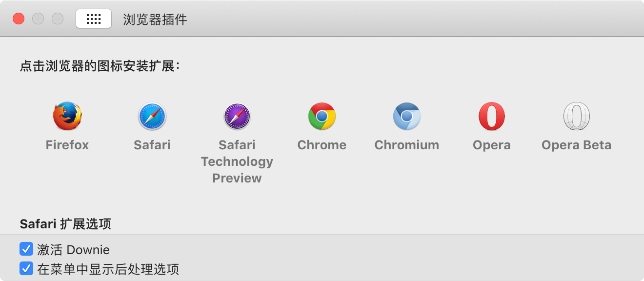Install extension via Safari compass icon
This screenshot has height=281, width=644.
pyautogui.click(x=152, y=116)
